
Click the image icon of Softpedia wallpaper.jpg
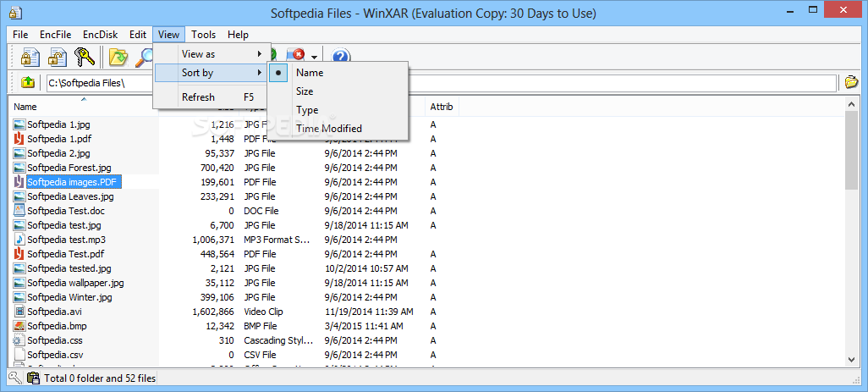coord(19,283)
